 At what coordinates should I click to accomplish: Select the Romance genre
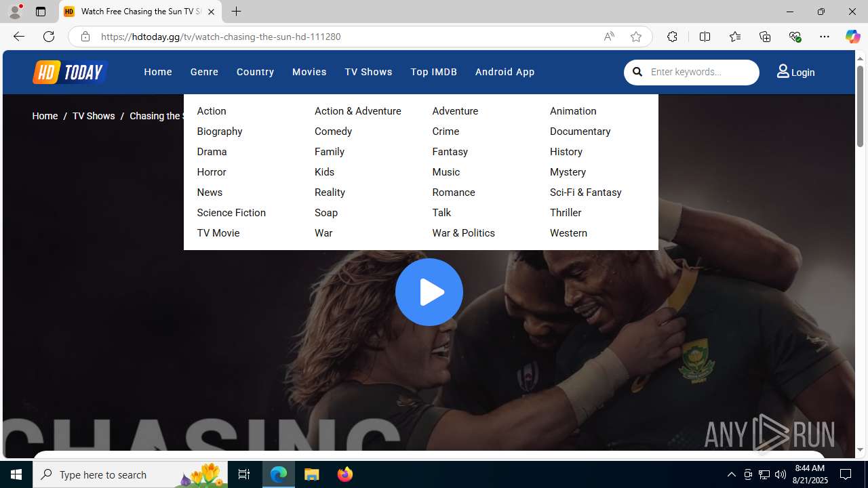(x=454, y=192)
